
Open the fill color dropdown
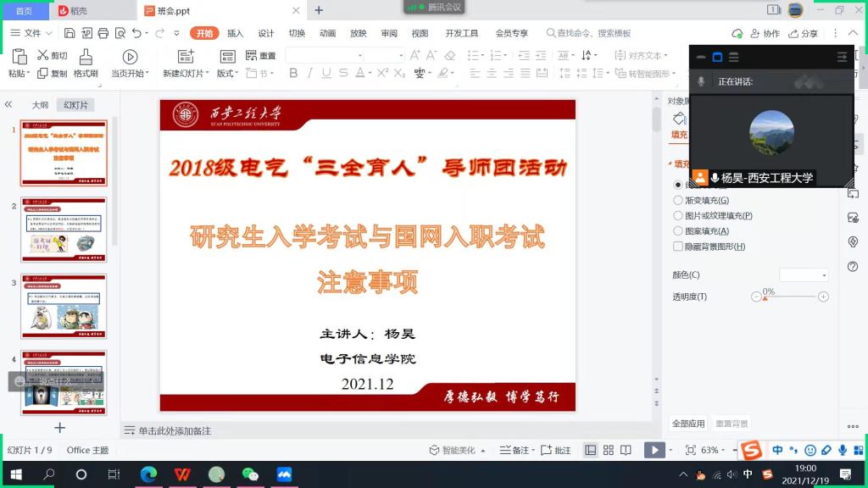point(803,275)
